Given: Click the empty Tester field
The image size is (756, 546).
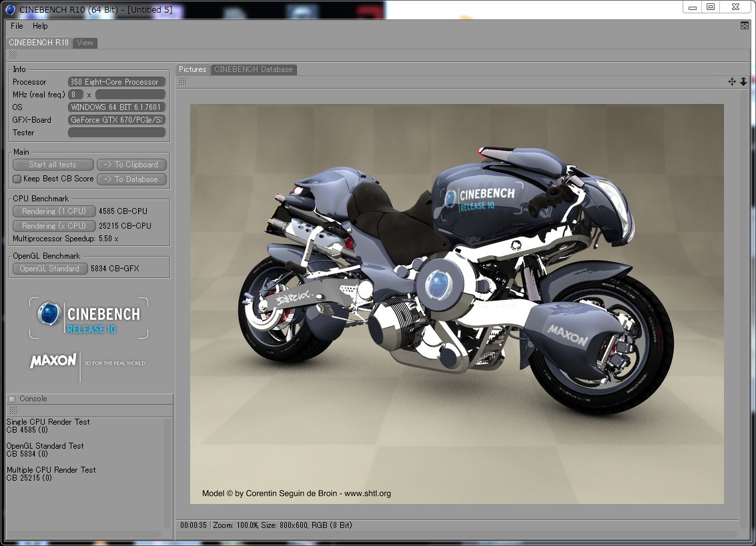Looking at the screenshot, I should [117, 133].
